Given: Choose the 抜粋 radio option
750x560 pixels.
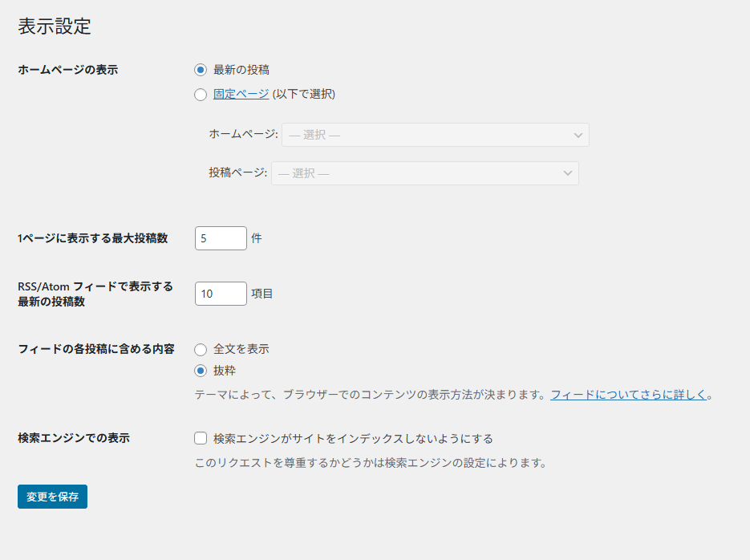Looking at the screenshot, I should [x=201, y=371].
